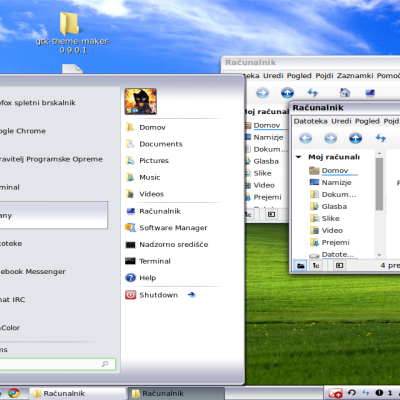Select Glasba in back window sidebar

pos(262,161)
